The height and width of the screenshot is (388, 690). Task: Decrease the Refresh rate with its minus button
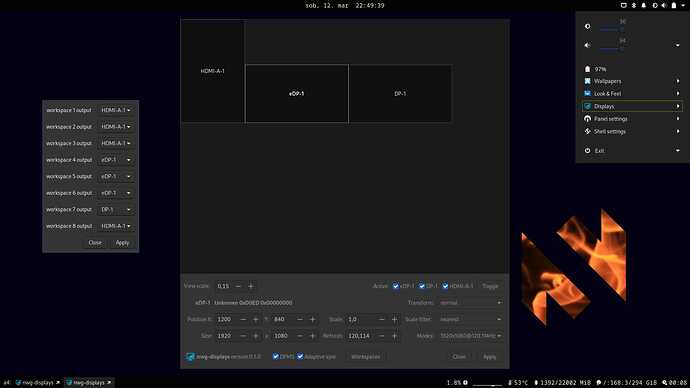coord(382,336)
